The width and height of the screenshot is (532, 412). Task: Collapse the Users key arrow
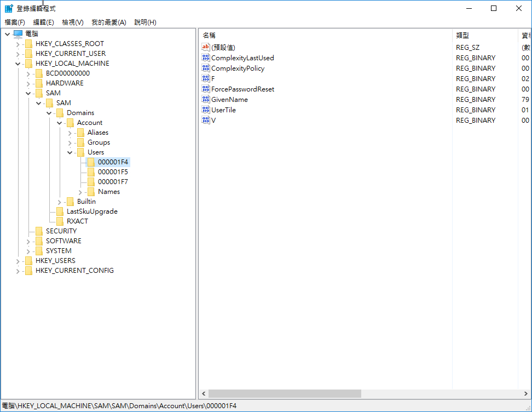70,152
